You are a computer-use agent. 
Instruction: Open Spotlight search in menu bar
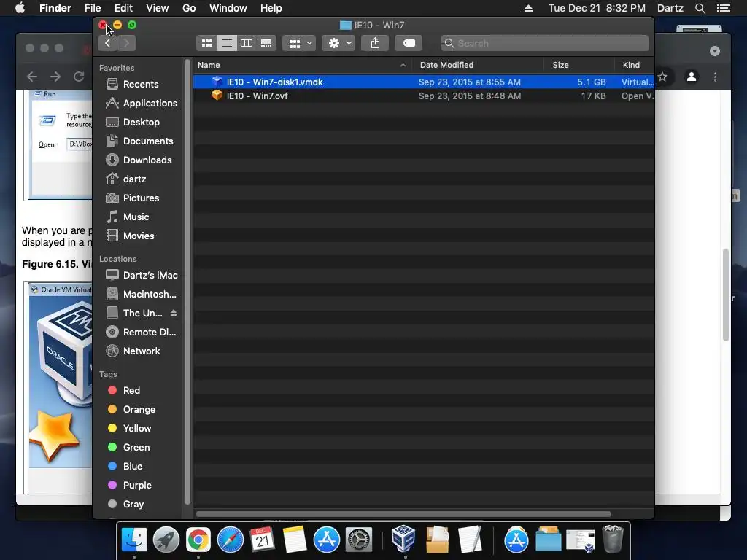(x=700, y=8)
